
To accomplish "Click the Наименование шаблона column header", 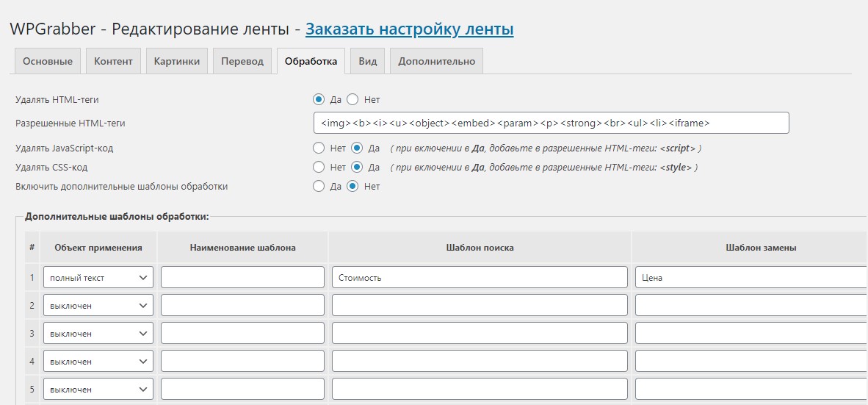I will (x=242, y=248).
